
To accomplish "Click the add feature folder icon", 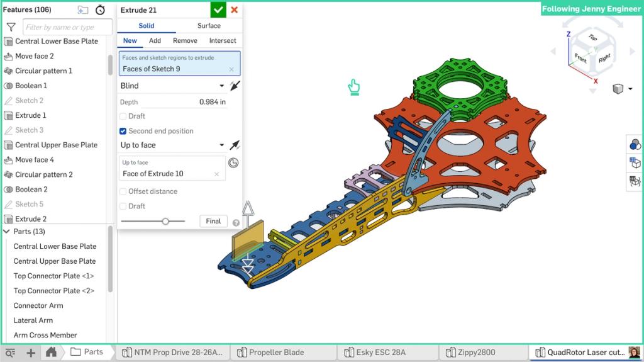I will [x=83, y=10].
